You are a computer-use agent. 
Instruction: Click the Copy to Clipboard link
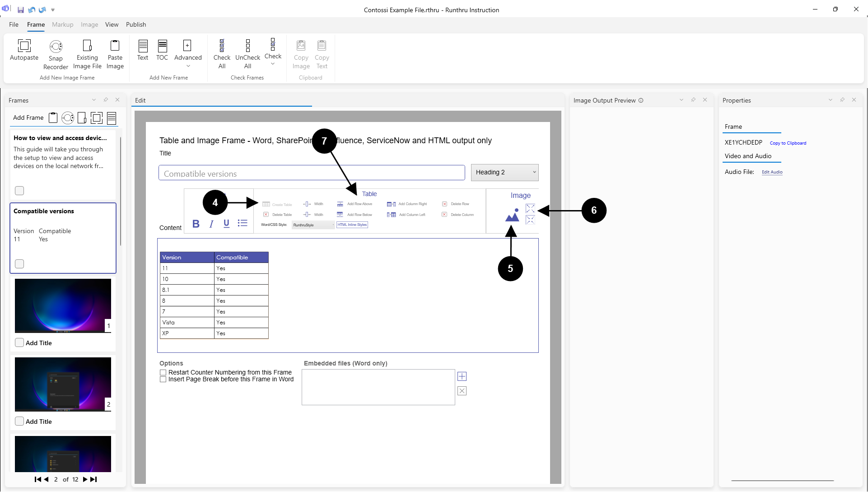click(x=788, y=143)
